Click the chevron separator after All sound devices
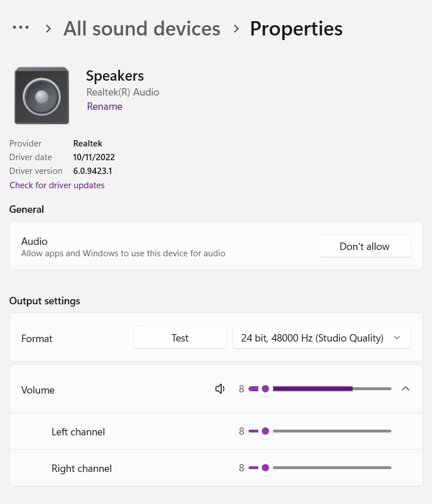 236,28
